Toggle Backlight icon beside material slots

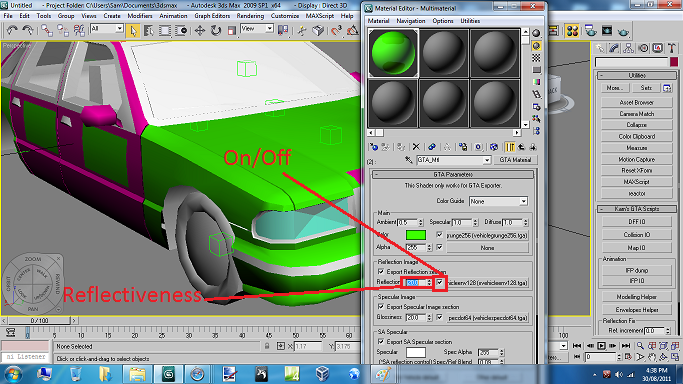pos(536,45)
